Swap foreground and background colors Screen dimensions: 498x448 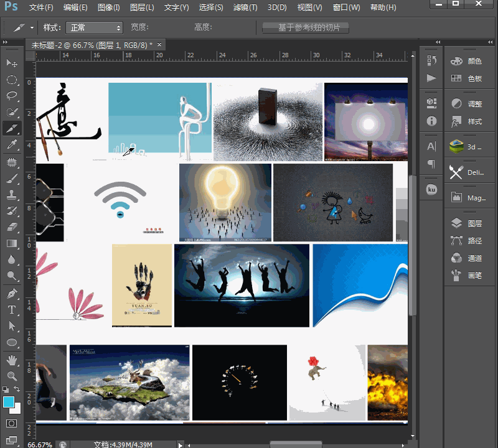tap(17, 389)
